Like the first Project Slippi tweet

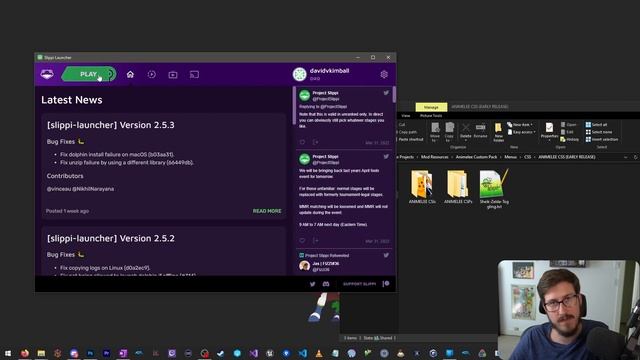302,142
